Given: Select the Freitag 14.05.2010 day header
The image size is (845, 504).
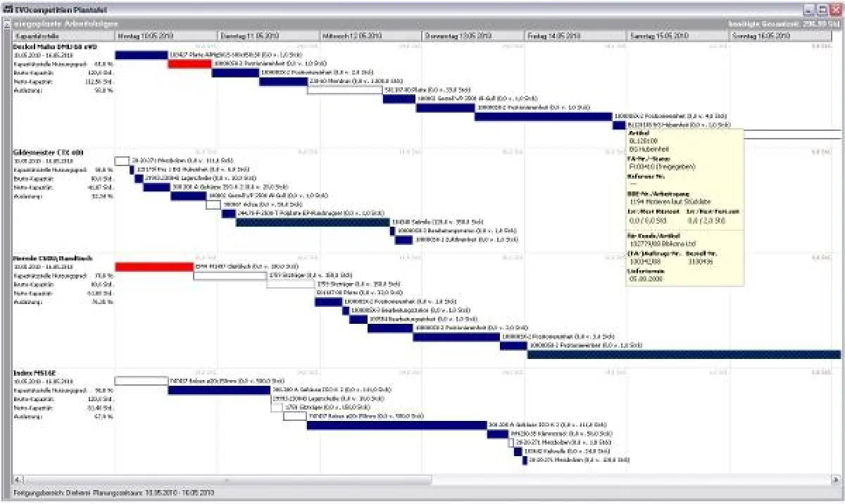Looking at the screenshot, I should 576,34.
